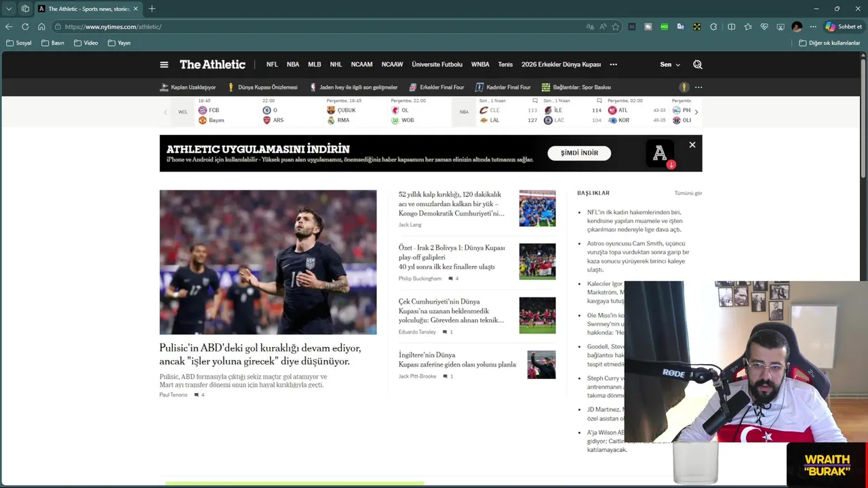The height and width of the screenshot is (488, 868).
Task: Open the CLE vs LAL game score
Action: (x=509, y=112)
